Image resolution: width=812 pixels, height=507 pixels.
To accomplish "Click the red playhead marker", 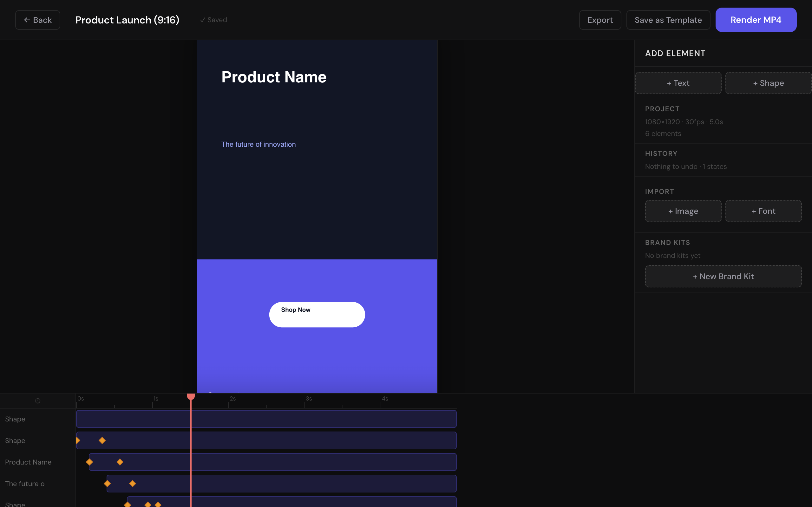I will (x=191, y=396).
